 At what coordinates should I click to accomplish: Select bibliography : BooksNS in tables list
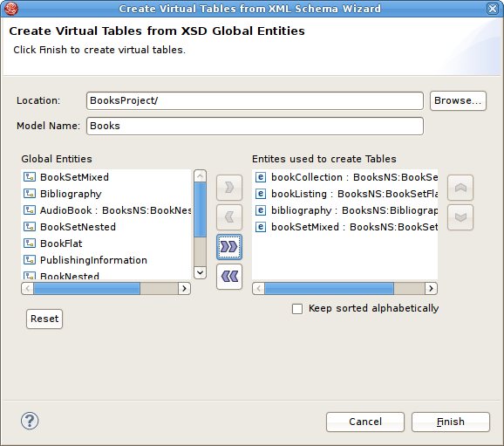[x=354, y=210]
